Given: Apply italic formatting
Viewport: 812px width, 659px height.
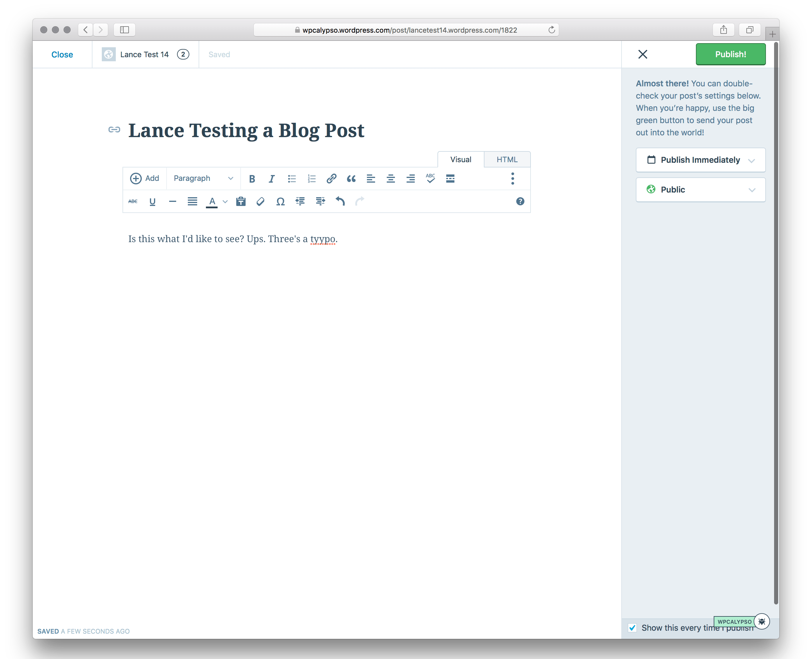Looking at the screenshot, I should click(x=272, y=179).
